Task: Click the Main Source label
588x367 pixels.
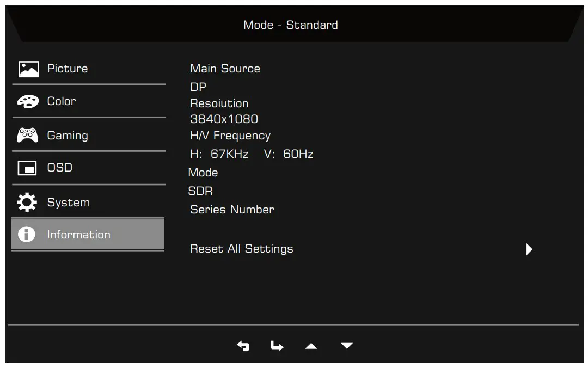Action: (225, 69)
